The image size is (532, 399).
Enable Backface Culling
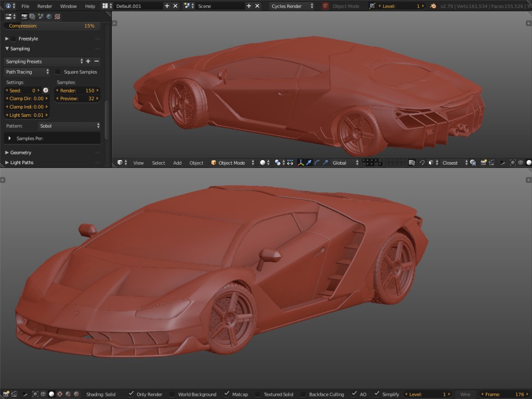click(304, 394)
